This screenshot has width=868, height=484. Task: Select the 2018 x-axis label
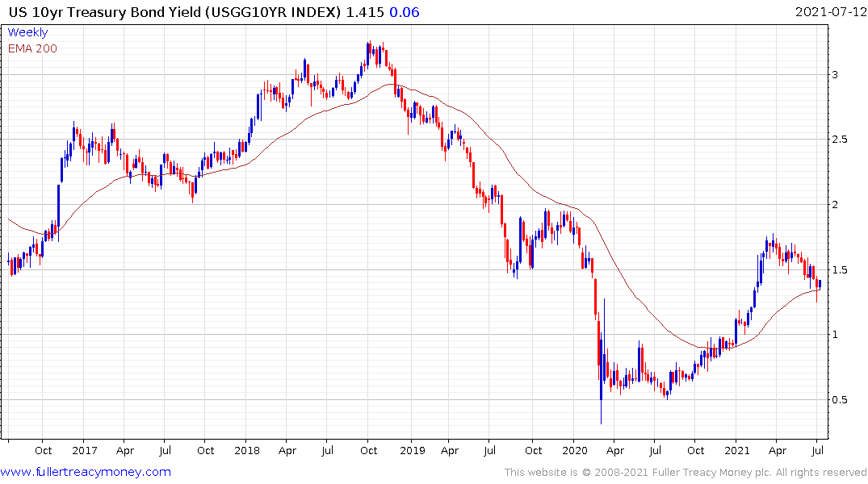point(247,450)
